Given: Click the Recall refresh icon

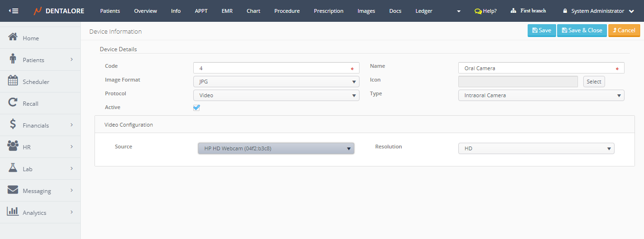Looking at the screenshot, I should 13,103.
